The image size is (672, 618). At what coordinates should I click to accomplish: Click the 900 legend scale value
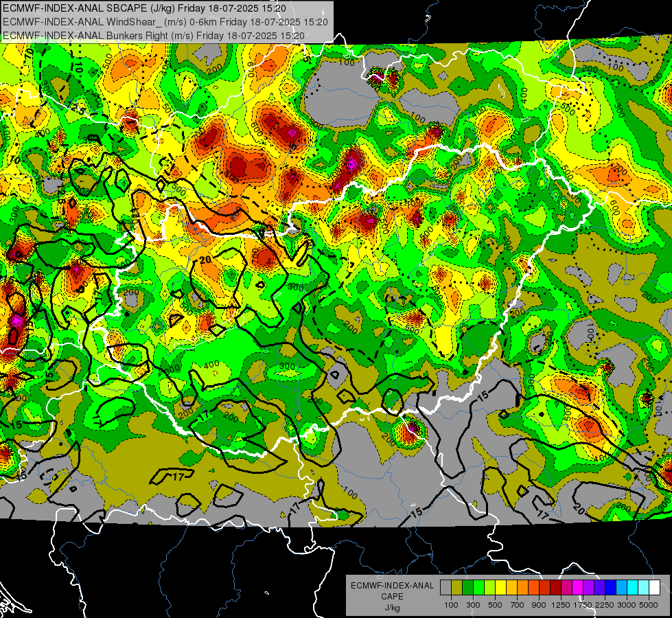pyautogui.click(x=539, y=605)
